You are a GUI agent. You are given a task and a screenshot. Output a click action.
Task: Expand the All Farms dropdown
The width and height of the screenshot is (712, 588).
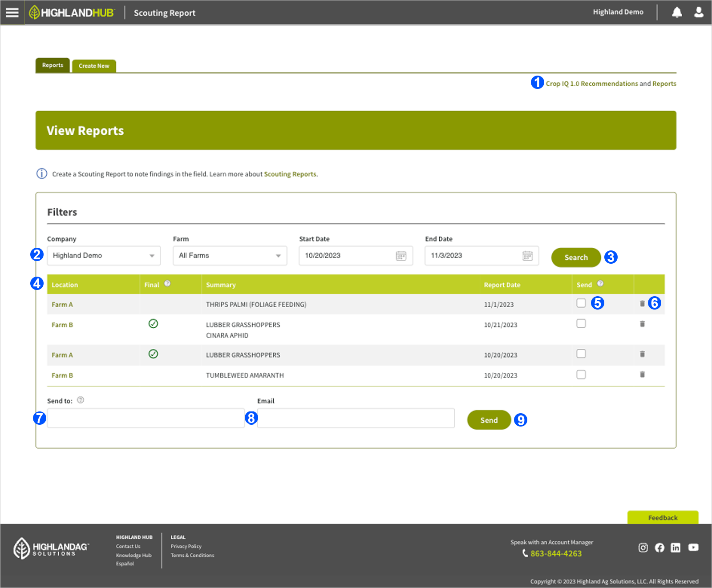(x=229, y=255)
